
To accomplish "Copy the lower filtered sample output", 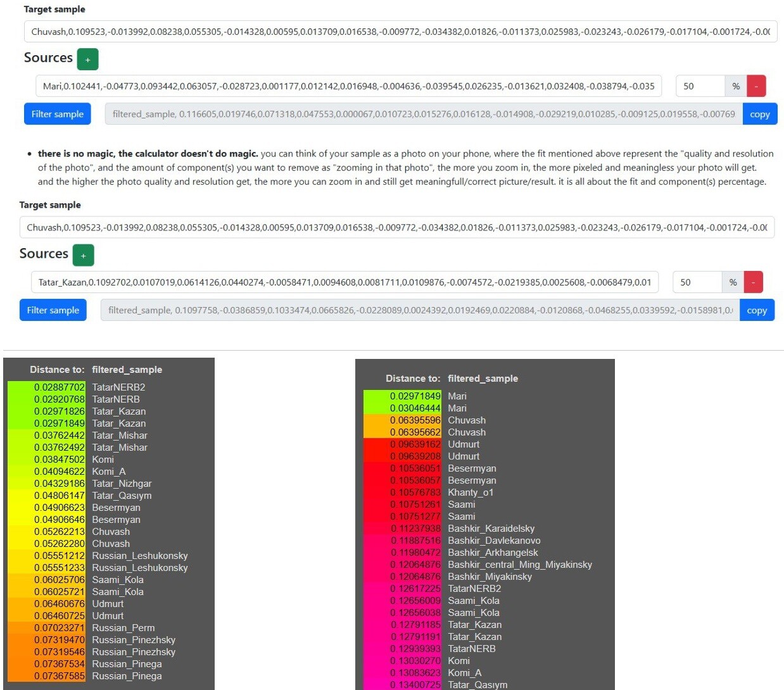I will [756, 310].
